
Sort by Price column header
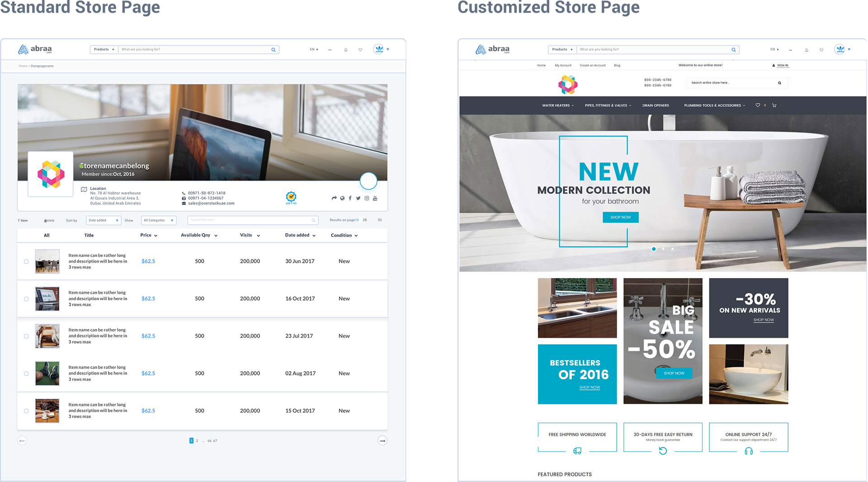tap(149, 235)
